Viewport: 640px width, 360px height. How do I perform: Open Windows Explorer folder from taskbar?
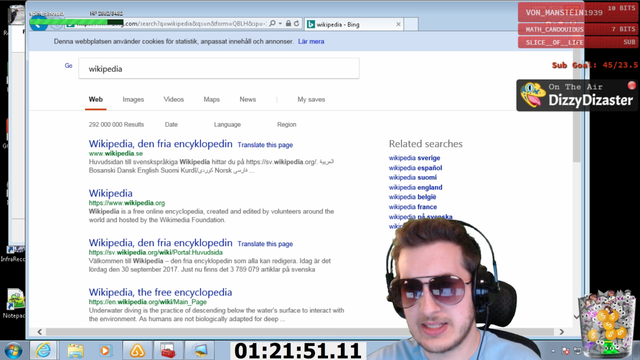pos(75,351)
